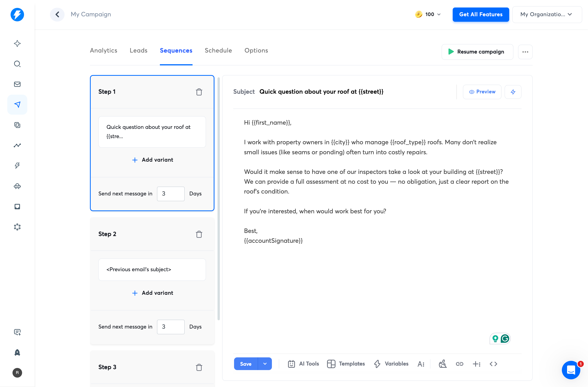Click the insert link icon
The height and width of the screenshot is (387, 588).
(459, 364)
